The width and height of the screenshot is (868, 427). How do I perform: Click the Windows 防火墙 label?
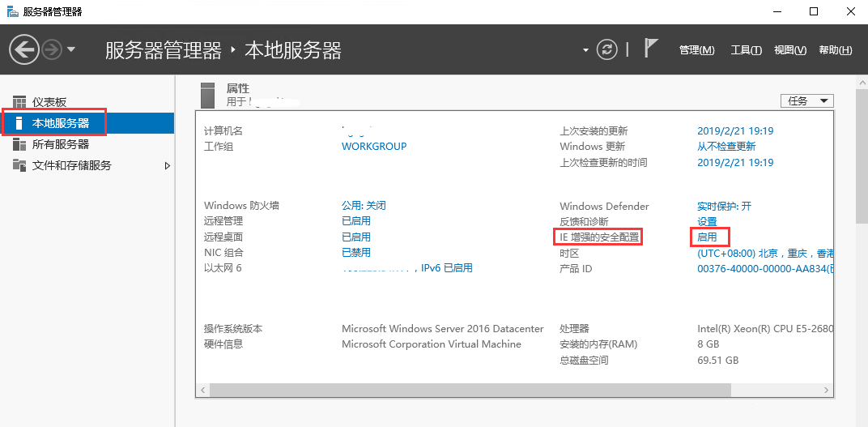tap(241, 206)
